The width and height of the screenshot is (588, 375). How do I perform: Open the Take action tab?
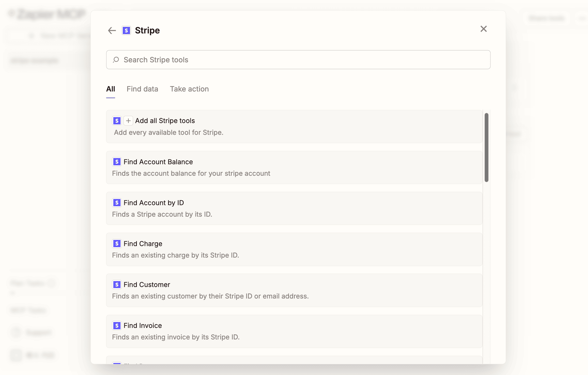[189, 89]
